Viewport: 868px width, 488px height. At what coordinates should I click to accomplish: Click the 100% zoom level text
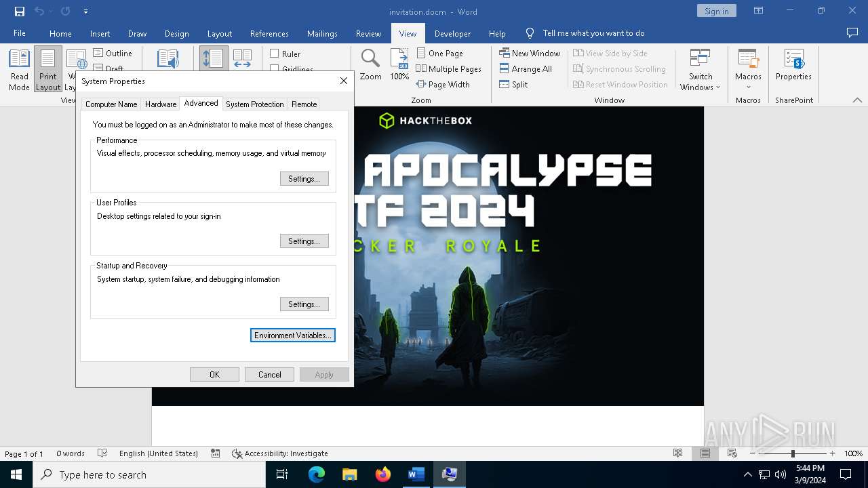(853, 453)
